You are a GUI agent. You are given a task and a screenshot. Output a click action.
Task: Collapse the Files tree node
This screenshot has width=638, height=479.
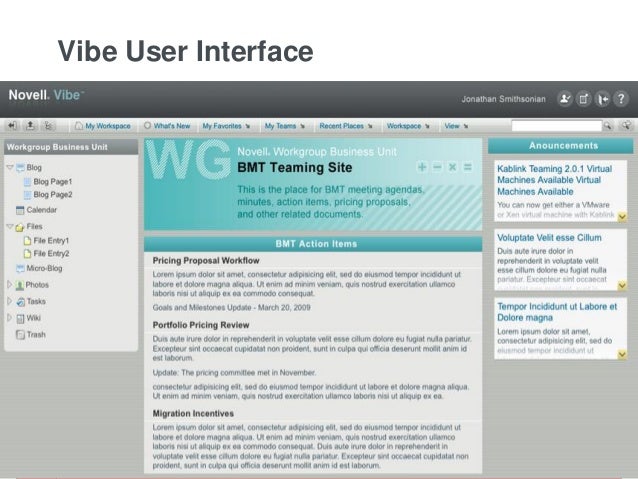(10, 226)
